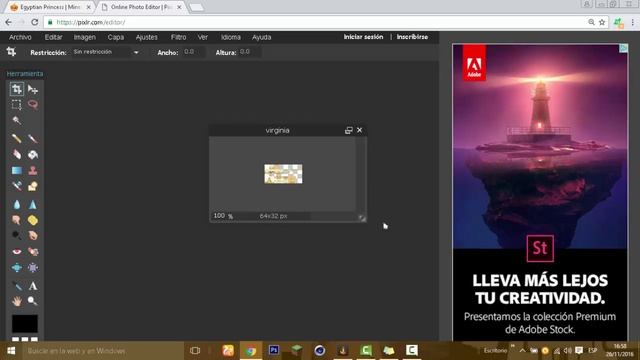Select the Bloat tool

[17, 267]
